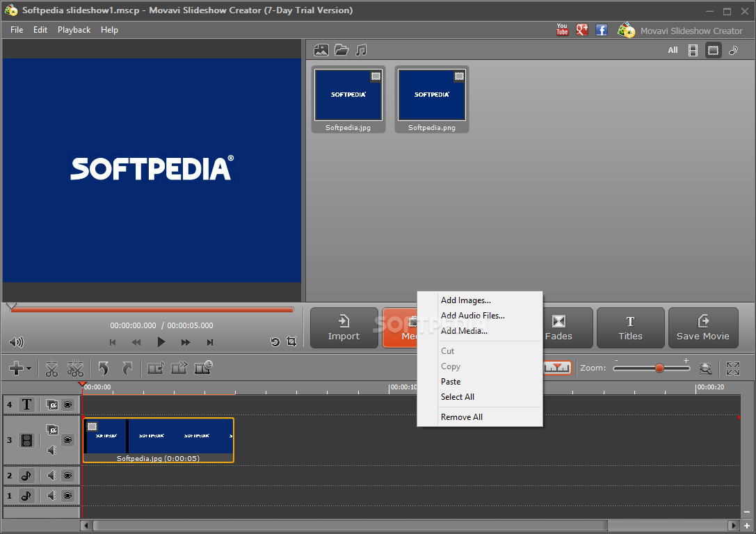Adjust the timeline Zoom slider
The height and width of the screenshot is (534, 756).
click(652, 369)
